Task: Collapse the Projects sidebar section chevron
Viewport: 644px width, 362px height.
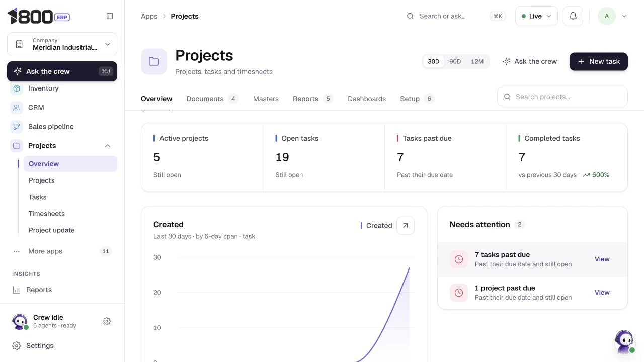Action: click(108, 146)
